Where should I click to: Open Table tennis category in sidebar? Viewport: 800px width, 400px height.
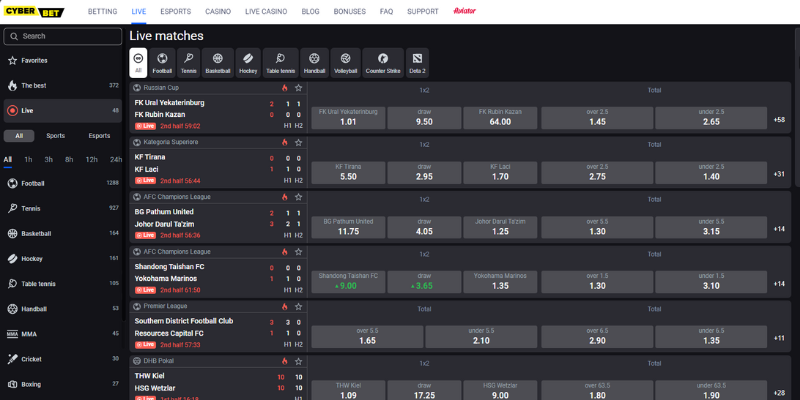[63, 284]
